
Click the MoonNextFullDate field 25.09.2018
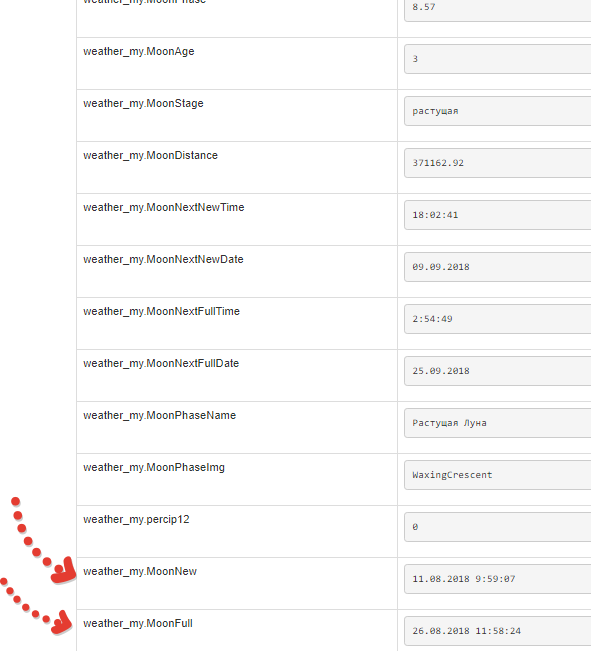(498, 371)
